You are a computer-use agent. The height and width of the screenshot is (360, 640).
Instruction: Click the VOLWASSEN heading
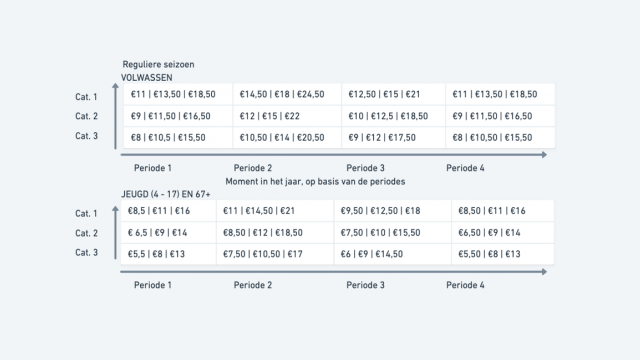click(x=147, y=78)
